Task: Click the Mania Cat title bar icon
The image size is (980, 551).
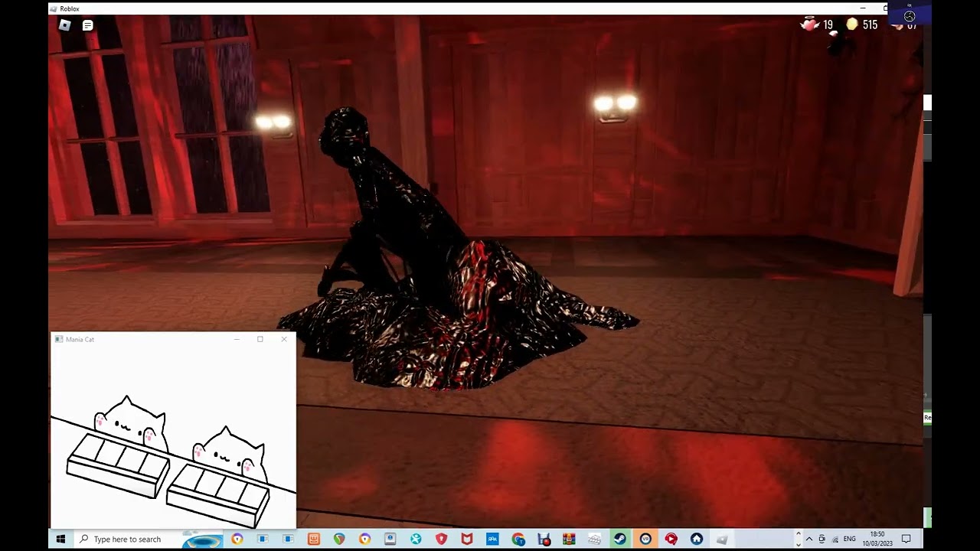Action: [x=59, y=339]
